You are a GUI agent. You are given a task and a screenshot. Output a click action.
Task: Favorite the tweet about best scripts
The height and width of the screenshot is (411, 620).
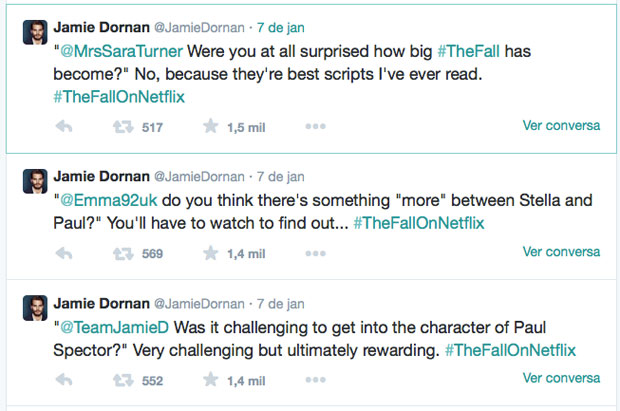(211, 127)
